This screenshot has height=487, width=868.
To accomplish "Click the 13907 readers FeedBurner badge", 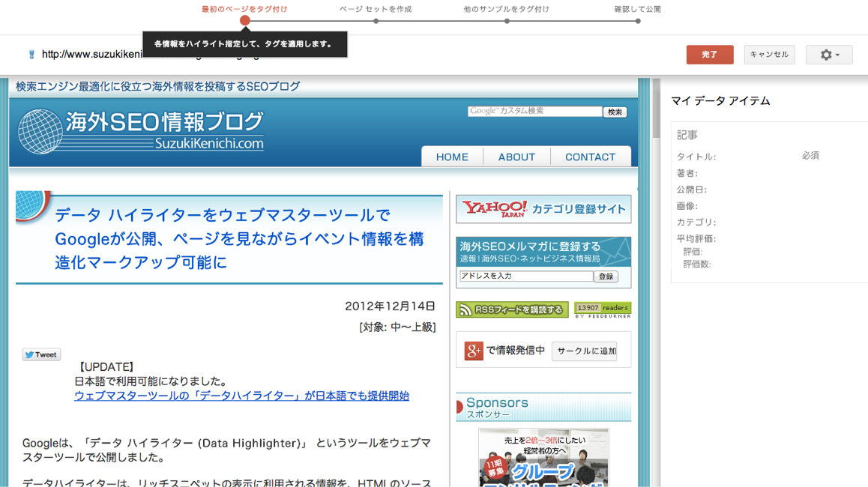I will click(603, 310).
